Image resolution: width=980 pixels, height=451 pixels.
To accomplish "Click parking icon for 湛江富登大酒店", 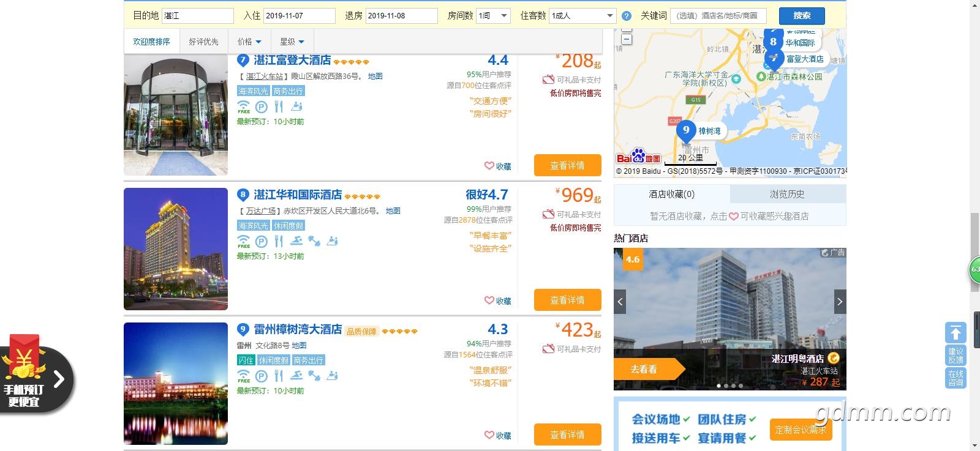I will click(x=261, y=107).
